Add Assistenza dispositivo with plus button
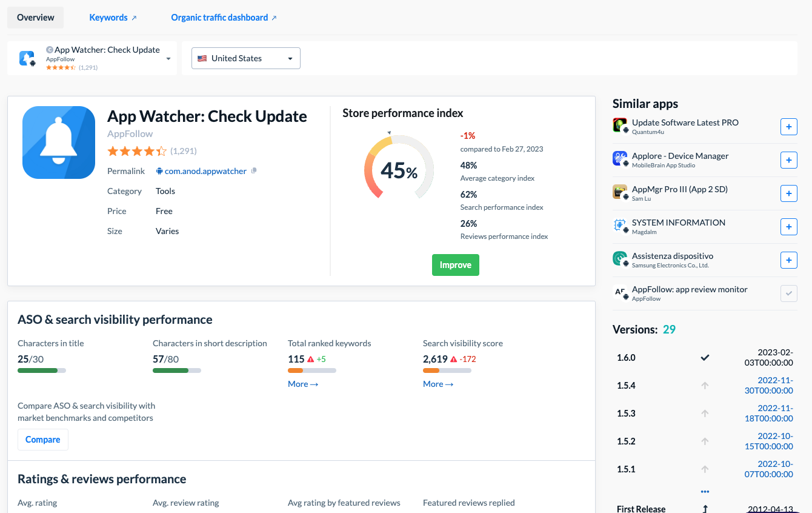Image resolution: width=812 pixels, height=513 pixels. click(788, 260)
